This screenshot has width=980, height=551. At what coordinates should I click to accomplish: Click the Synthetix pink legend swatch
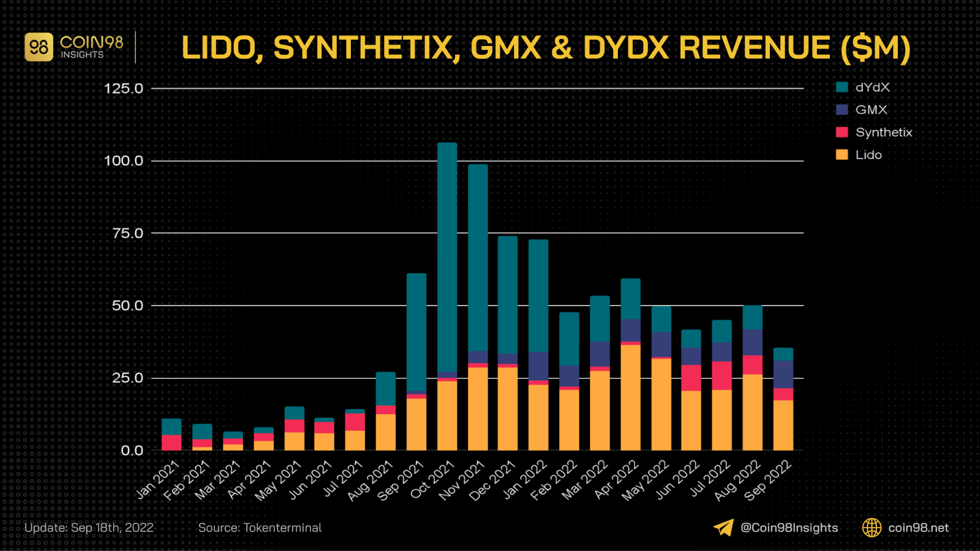[x=842, y=132]
